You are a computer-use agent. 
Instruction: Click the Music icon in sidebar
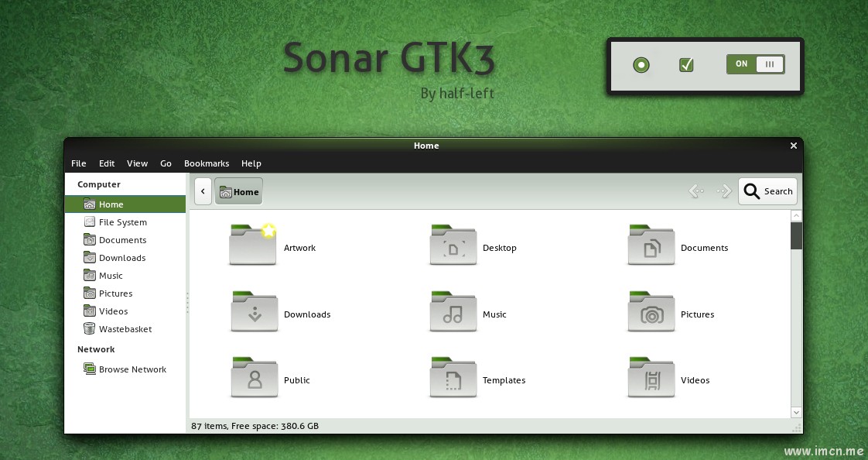pos(89,275)
